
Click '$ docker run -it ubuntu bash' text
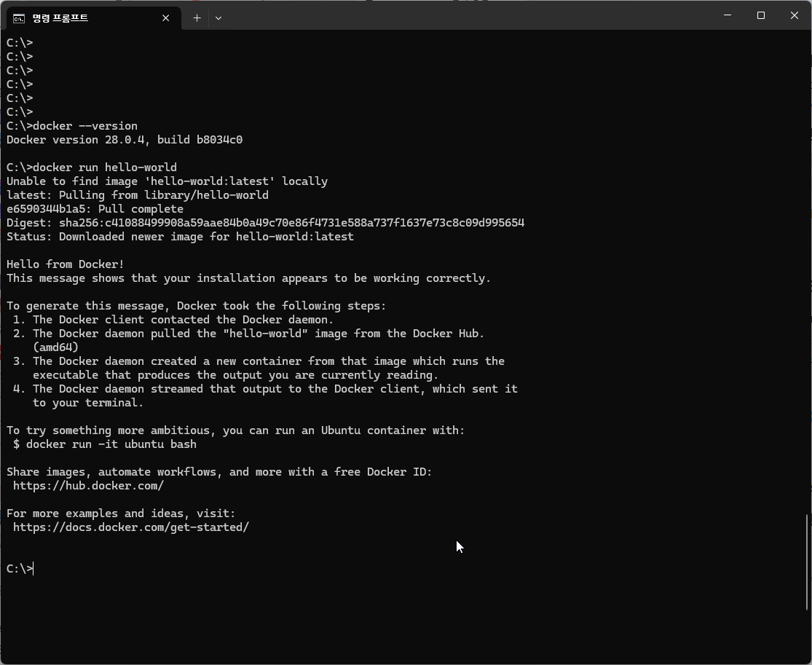105,444
